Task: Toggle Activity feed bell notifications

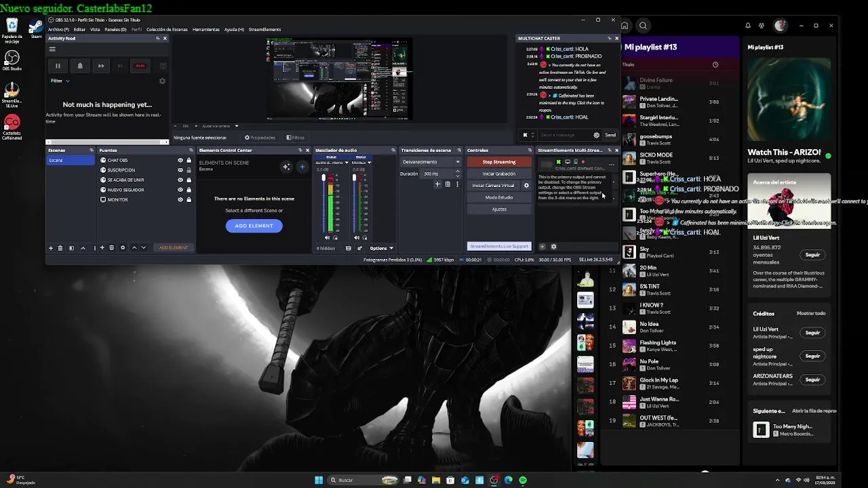Action: [80, 66]
